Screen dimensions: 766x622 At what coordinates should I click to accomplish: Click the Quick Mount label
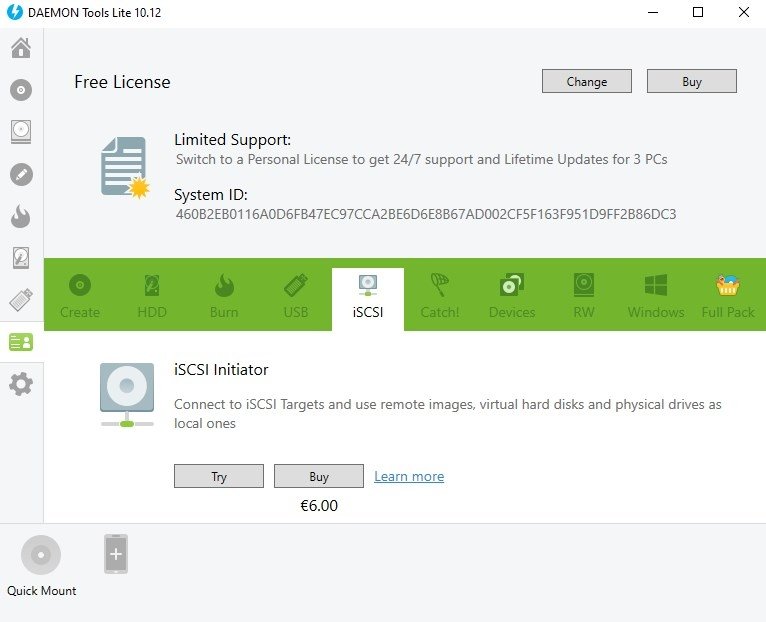pyautogui.click(x=42, y=591)
